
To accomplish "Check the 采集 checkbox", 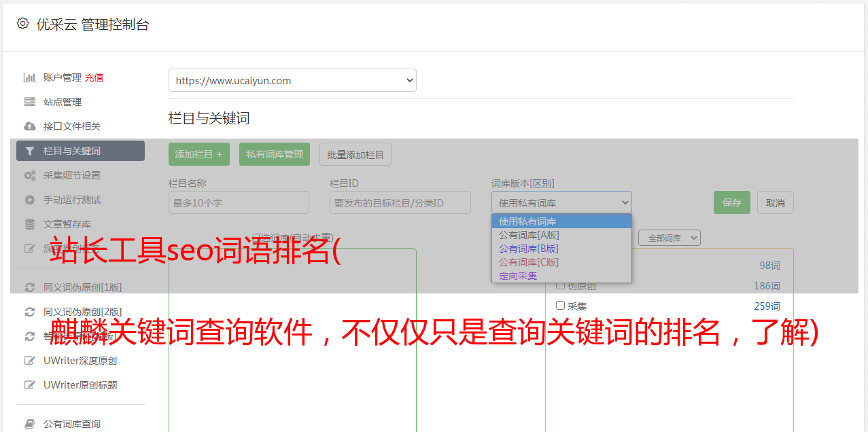I will click(x=561, y=306).
